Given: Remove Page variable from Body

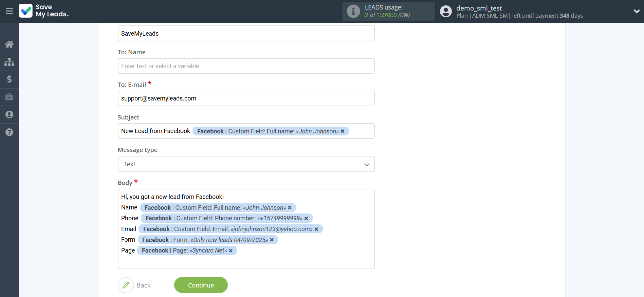Looking at the screenshot, I should click(231, 250).
